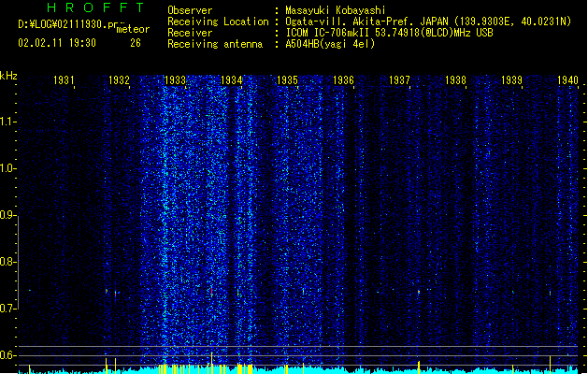The image size is (588, 374).
Task: Click the meteor count value 26
Action: click(x=136, y=43)
